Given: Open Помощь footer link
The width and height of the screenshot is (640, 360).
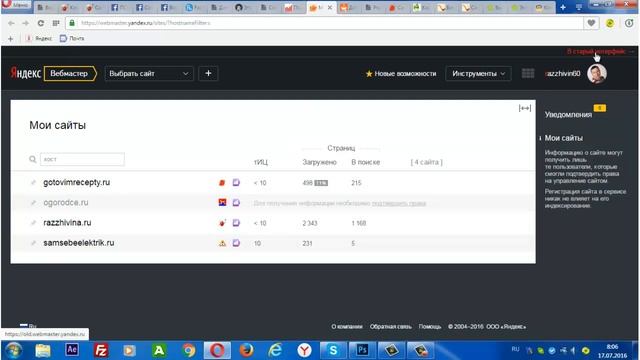Looking at the screenshot, I should 430,327.
